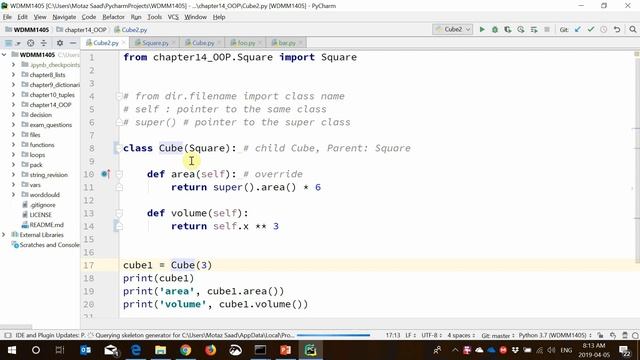Update project using blue Git arrow
This screenshot has width=640, height=360.
(x=578, y=29)
